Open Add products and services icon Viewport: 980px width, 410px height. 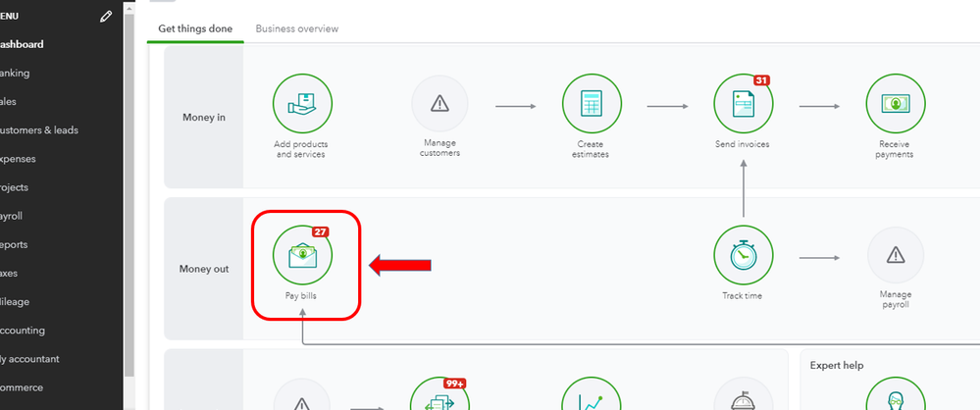(x=302, y=104)
